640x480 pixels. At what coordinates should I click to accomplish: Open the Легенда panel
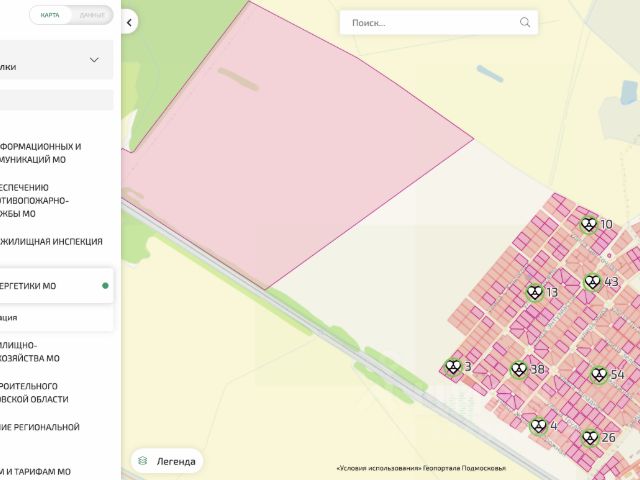pos(168,460)
